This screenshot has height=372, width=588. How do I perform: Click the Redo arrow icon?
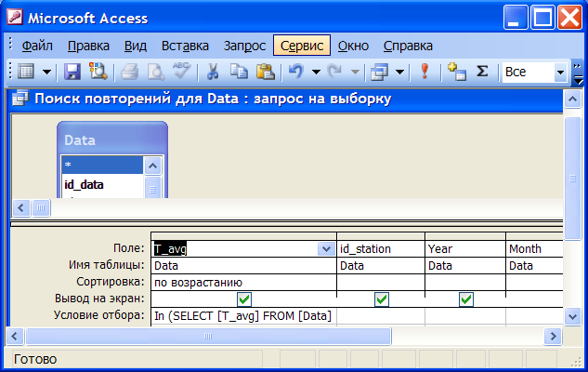(334, 71)
